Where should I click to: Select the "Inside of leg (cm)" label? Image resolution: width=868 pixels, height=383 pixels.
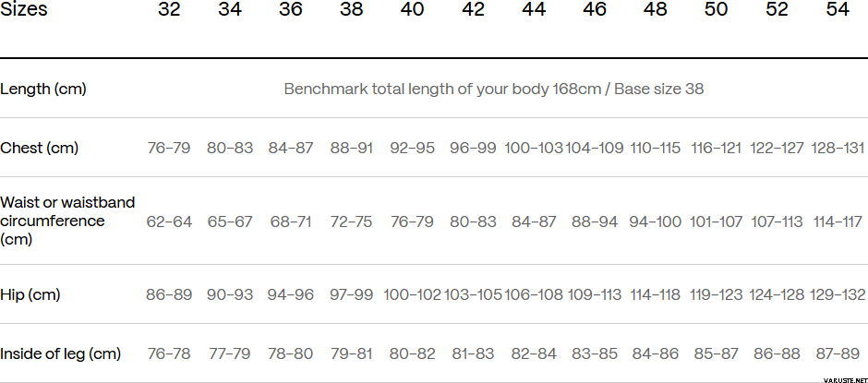[61, 354]
